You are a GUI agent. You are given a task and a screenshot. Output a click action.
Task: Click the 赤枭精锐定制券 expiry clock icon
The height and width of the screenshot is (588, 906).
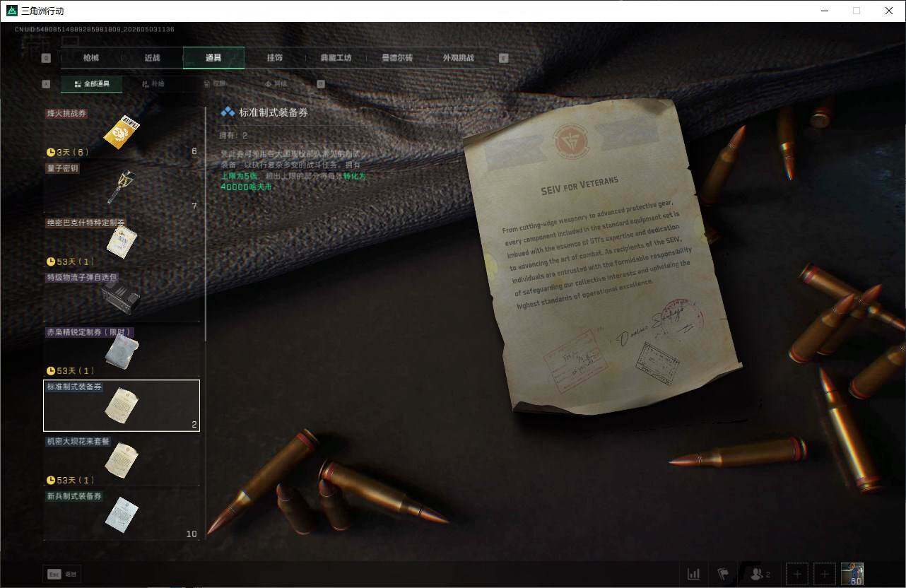51,370
